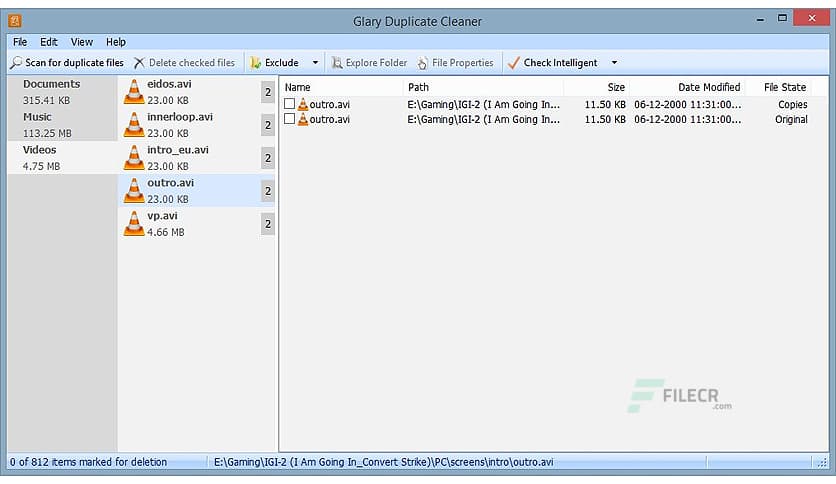Viewport: 836px width, 484px height.
Task: Click File Properties label
Action: [x=463, y=63]
